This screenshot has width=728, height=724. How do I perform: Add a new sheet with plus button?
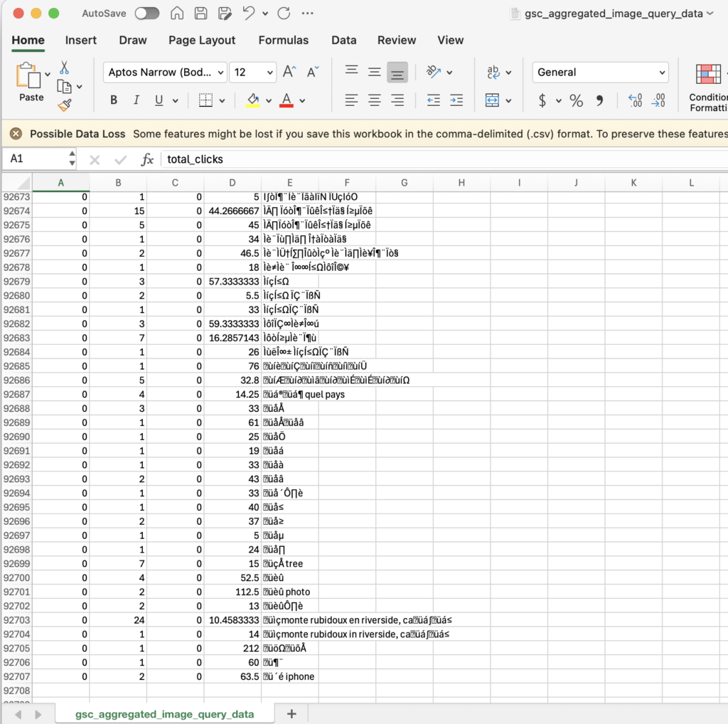291,713
